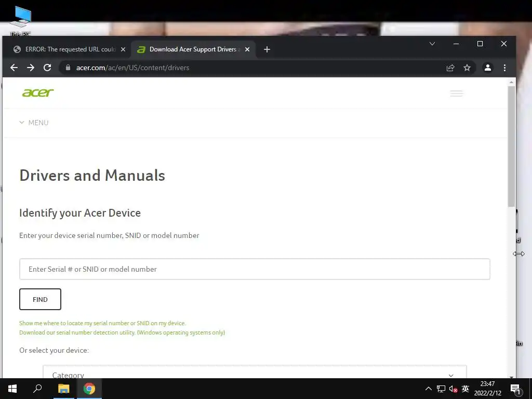This screenshot has height=399, width=532.
Task: Show hidden system tray icons
Action: coord(429,389)
